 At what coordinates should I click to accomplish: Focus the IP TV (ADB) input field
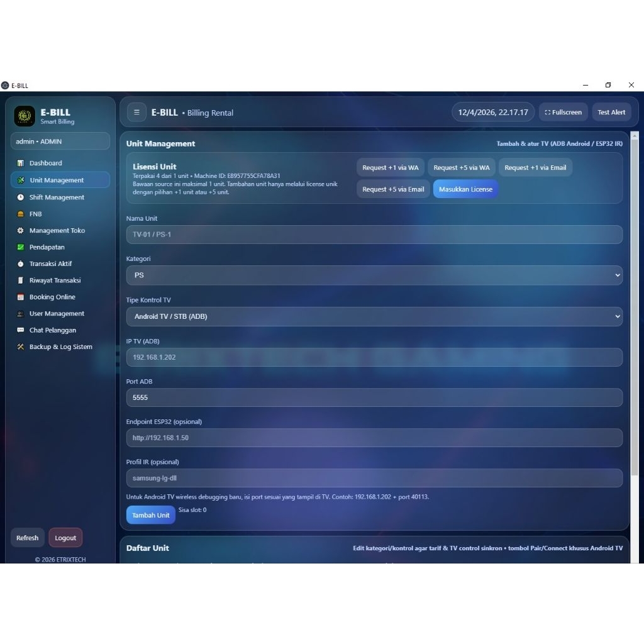point(374,357)
